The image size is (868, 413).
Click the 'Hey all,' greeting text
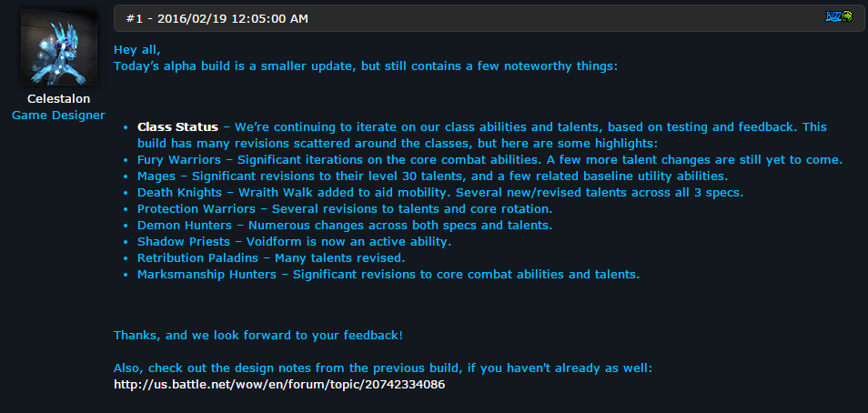(137, 50)
